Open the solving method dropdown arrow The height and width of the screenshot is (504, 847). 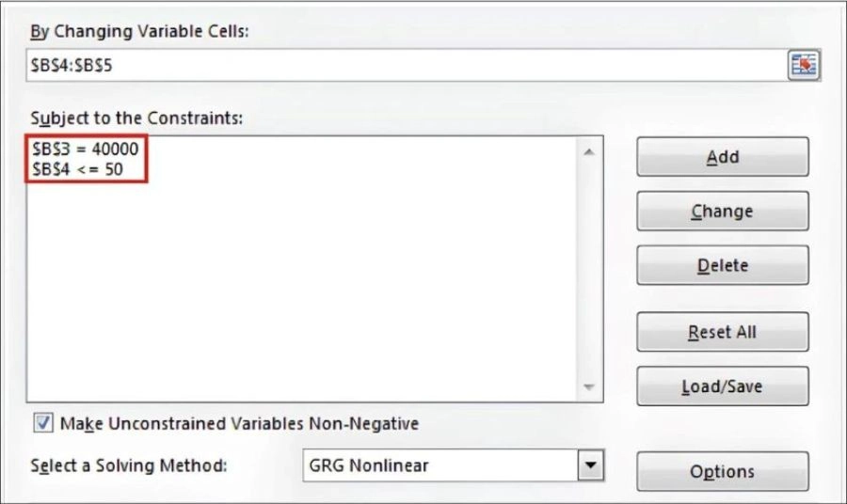click(590, 465)
